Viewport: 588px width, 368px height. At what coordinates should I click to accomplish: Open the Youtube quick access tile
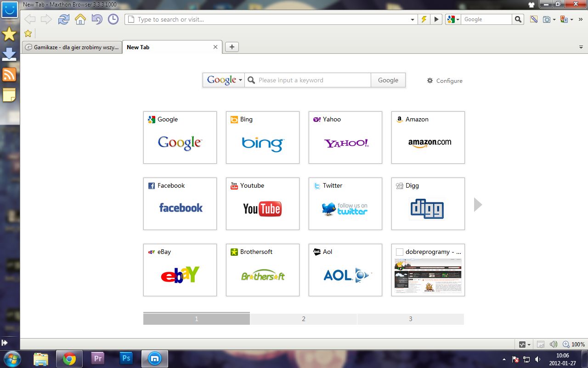263,204
